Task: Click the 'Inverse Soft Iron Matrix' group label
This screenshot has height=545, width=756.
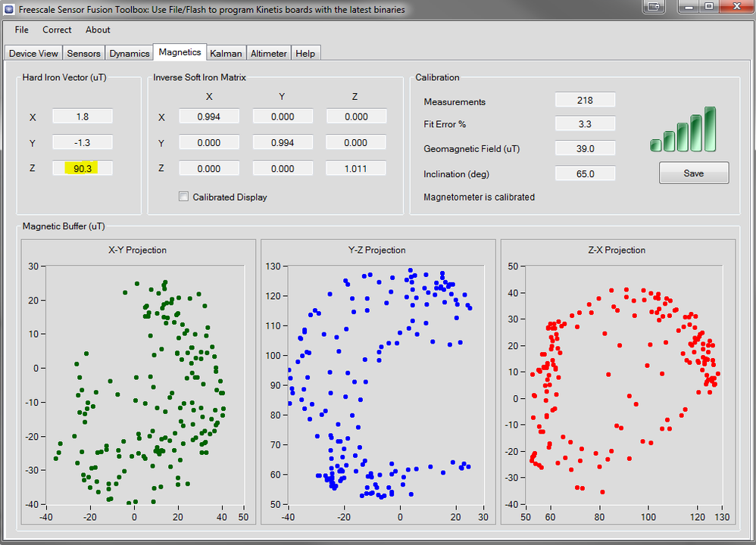Action: [200, 77]
